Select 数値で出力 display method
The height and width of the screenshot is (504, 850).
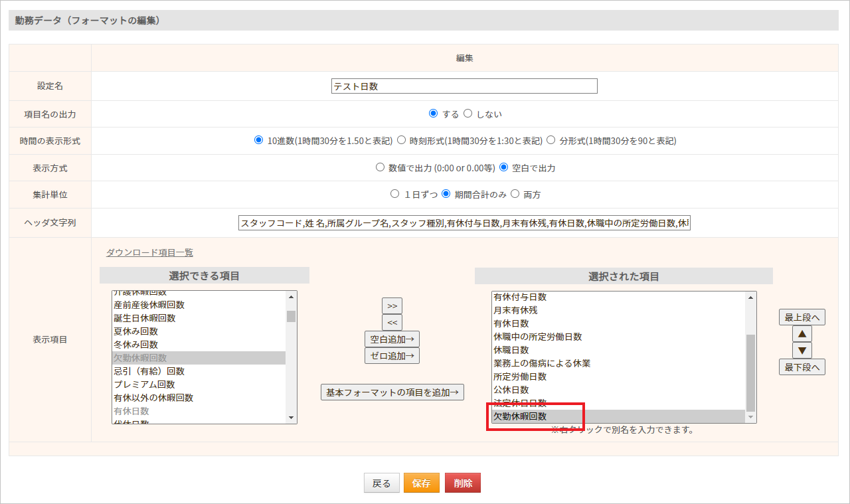point(381,168)
